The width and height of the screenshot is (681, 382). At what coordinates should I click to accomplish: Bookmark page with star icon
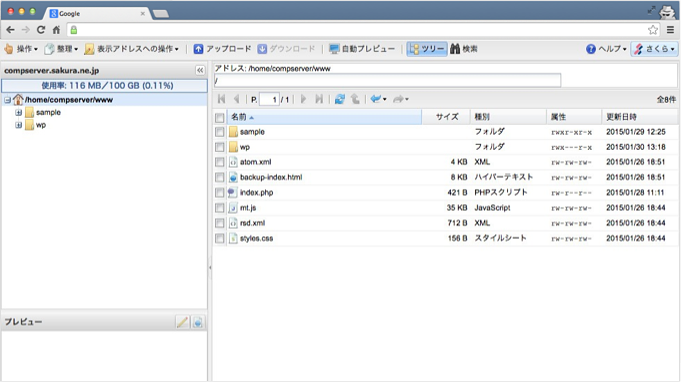tap(653, 30)
